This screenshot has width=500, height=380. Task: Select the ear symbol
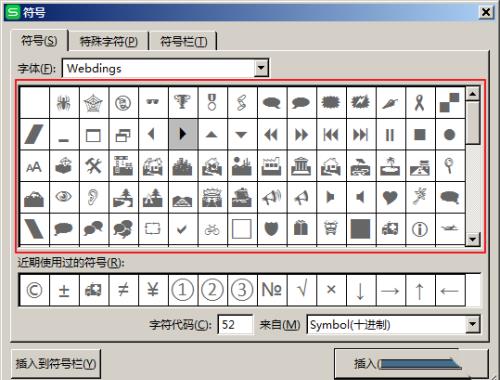94,197
